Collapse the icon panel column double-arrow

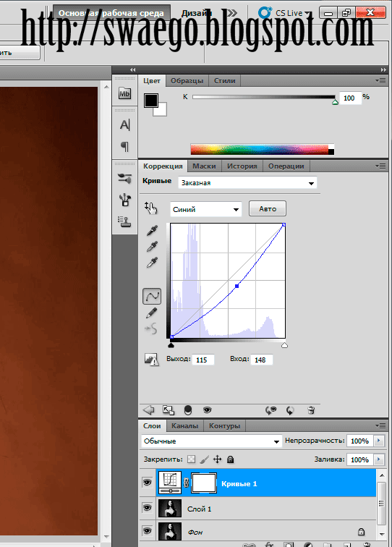[132, 69]
